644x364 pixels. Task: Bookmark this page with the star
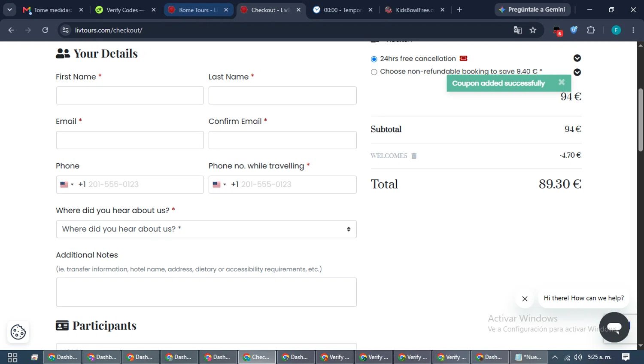533,30
